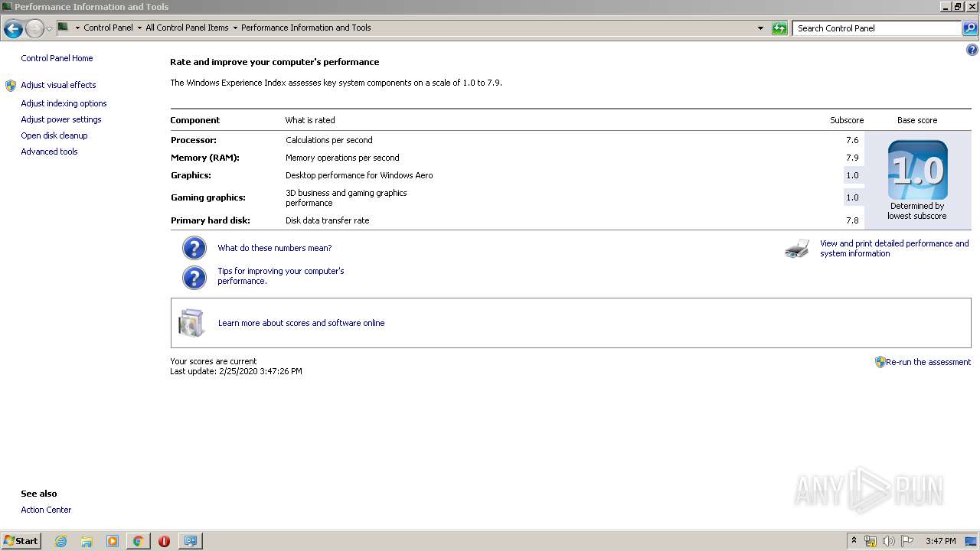Launch Google Chrome from taskbar

(138, 541)
